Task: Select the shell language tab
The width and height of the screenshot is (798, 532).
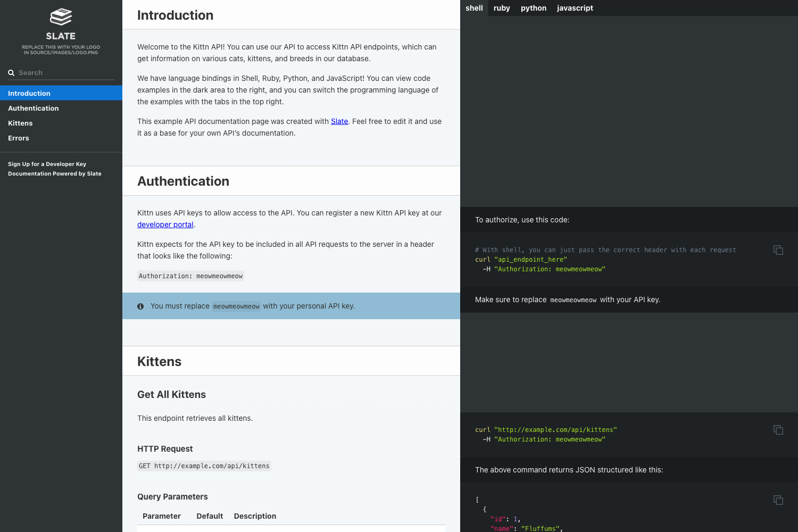Action: pos(474,8)
